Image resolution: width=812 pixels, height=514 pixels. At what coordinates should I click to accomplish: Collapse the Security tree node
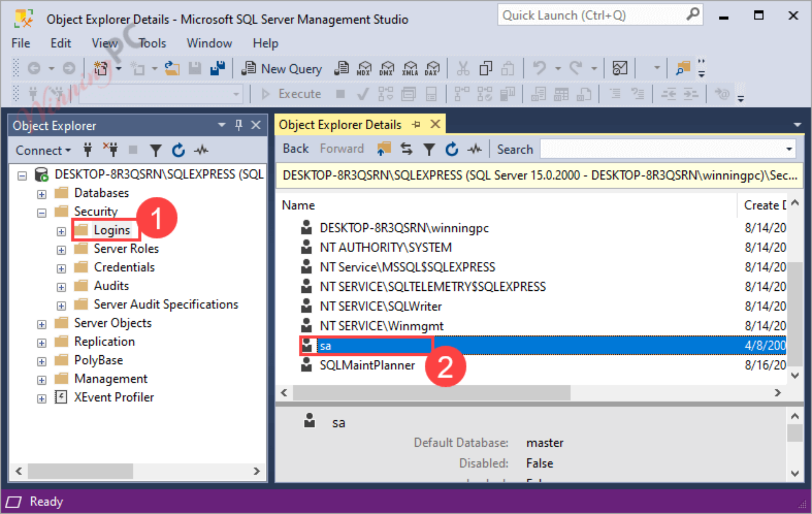42,213
